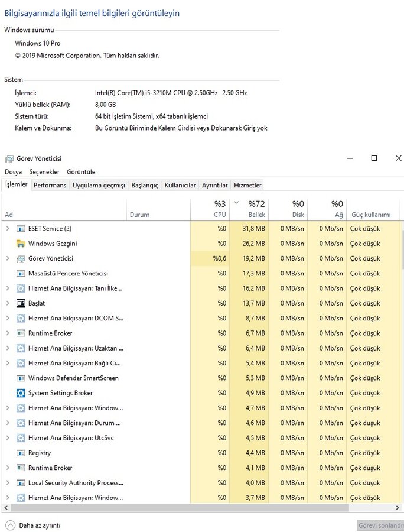Expand Hizmet Ana Bilgisayarı: DCOM row
The width and height of the screenshot is (404, 532).
[x=8, y=318]
